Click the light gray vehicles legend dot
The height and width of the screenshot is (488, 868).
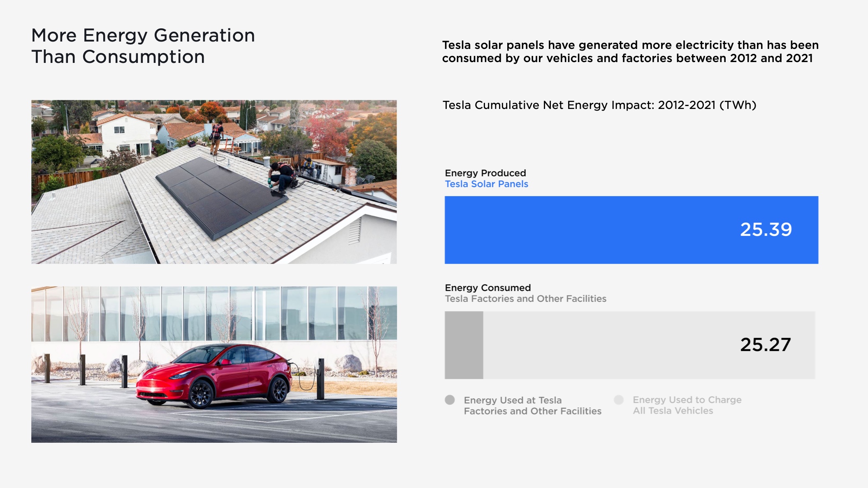[619, 400]
